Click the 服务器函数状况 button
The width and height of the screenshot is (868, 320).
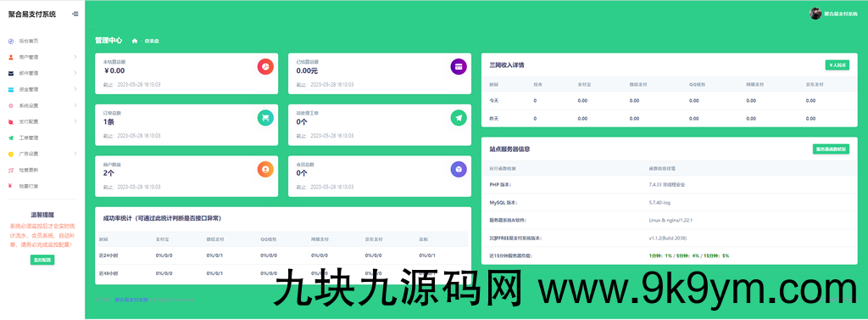831,149
